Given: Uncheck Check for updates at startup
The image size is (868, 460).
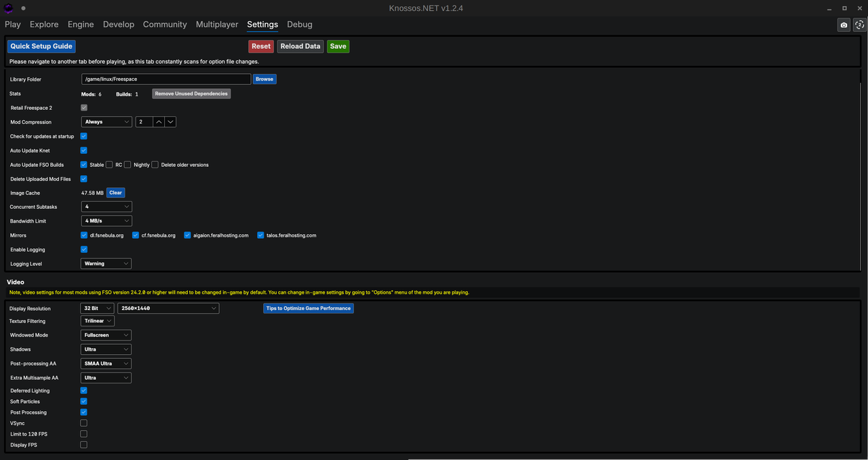Looking at the screenshot, I should pos(84,136).
